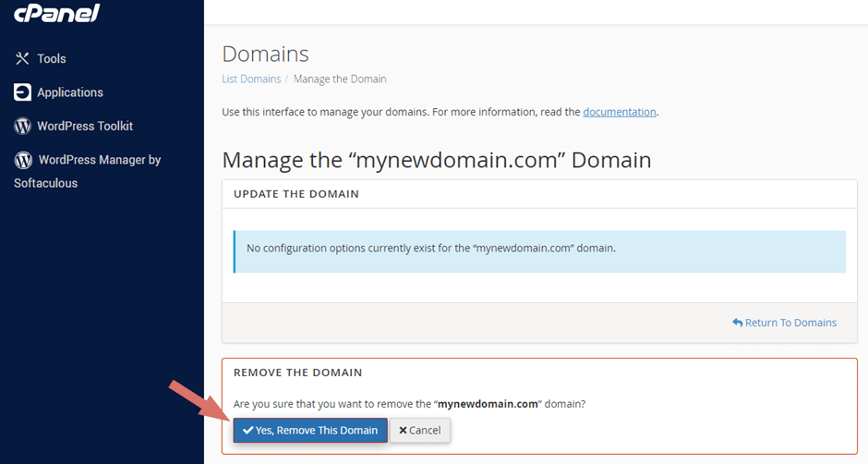Open the List Domains breadcrumb link
This screenshot has height=464, width=868.
click(x=251, y=79)
